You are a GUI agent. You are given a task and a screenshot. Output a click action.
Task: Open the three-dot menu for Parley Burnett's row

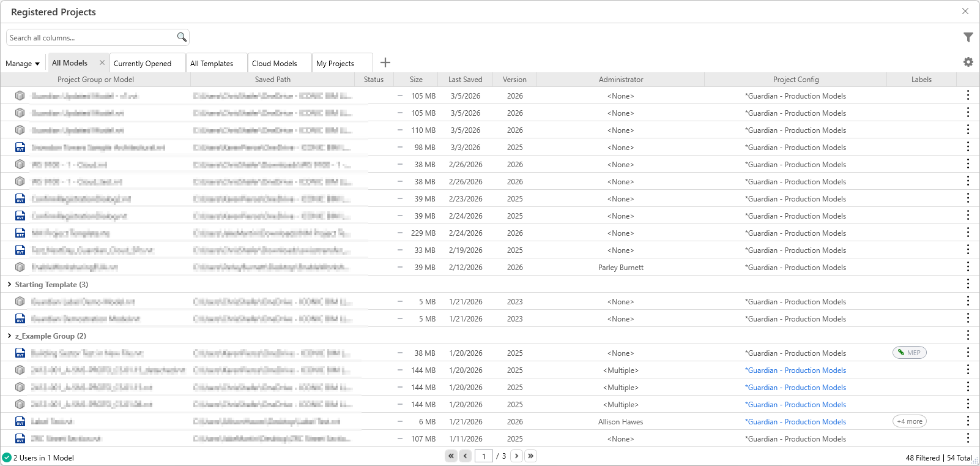(968, 267)
